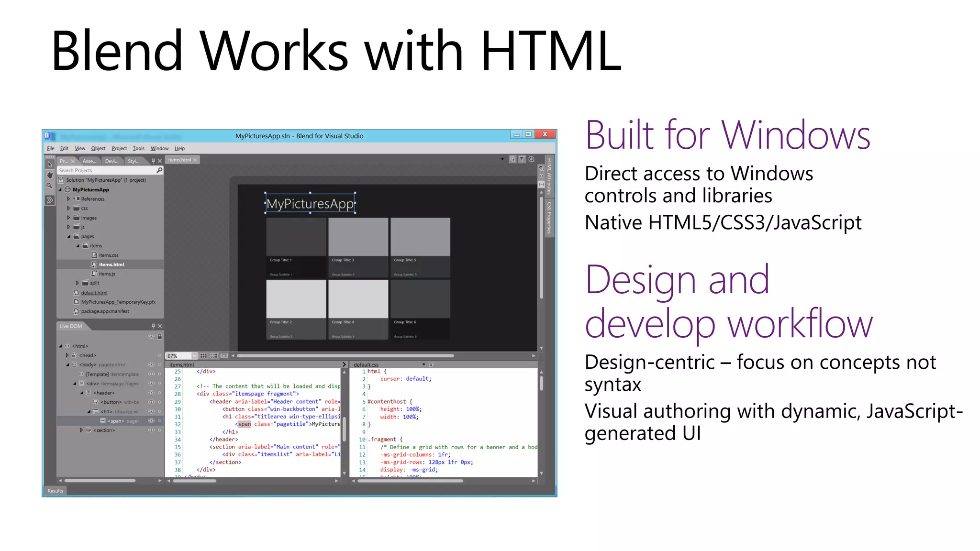Select the MyPicturesApp title on artboard
980x551 pixels.
coord(310,204)
